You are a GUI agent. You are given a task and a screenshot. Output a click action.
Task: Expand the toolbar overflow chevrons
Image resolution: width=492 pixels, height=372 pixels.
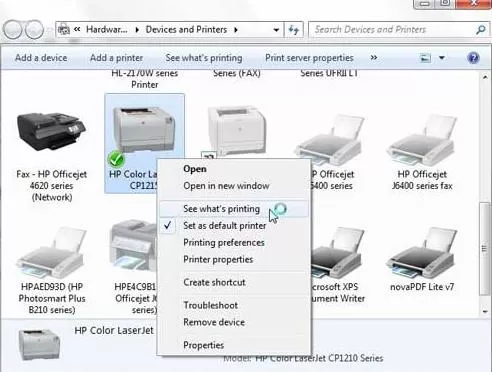coord(374,58)
